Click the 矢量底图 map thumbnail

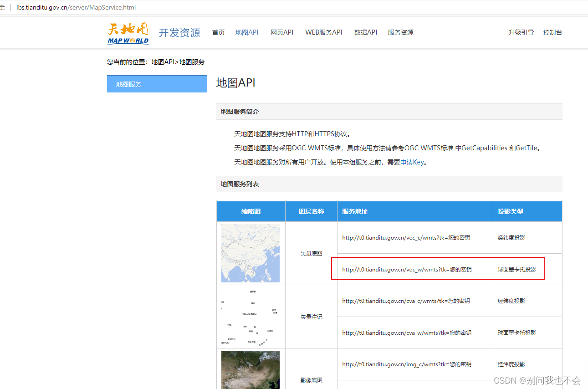251,253
